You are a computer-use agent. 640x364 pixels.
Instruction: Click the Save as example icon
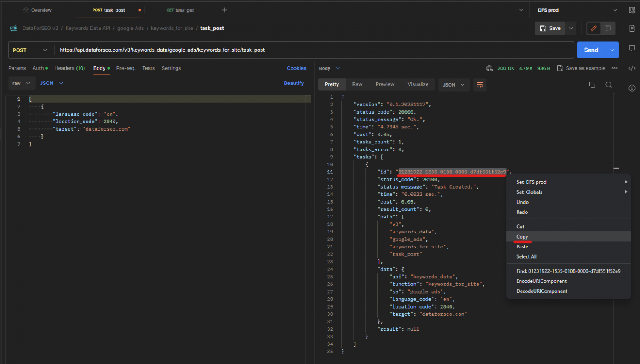tap(560, 68)
